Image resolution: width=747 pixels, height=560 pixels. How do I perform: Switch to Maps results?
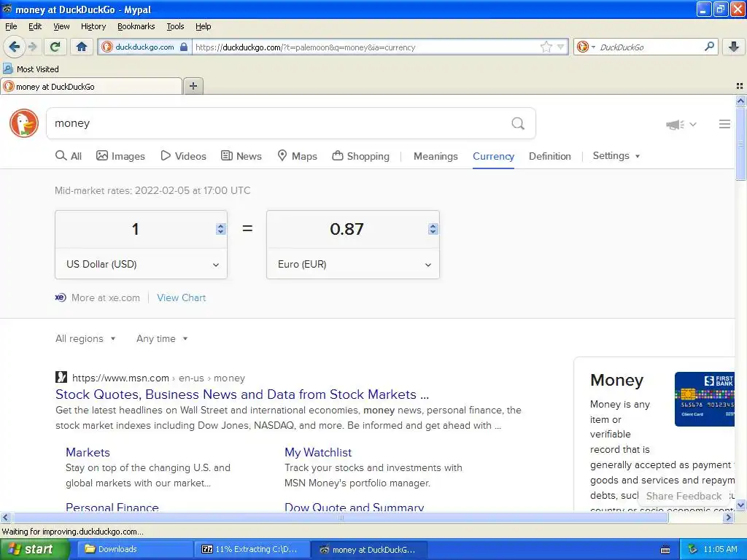298,156
